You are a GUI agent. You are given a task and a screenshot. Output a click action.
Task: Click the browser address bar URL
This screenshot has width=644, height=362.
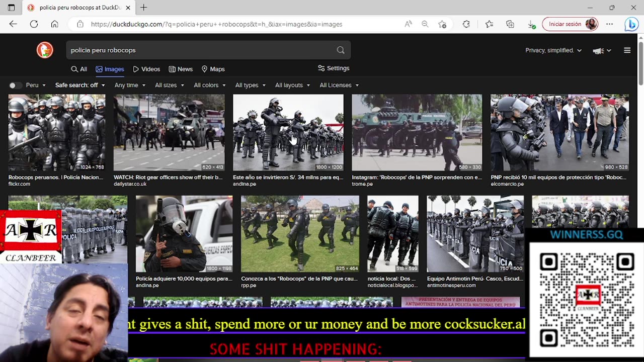click(x=216, y=24)
